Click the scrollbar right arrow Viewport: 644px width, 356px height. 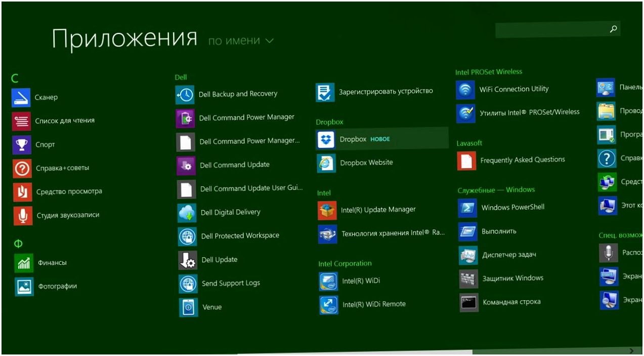tap(631, 350)
